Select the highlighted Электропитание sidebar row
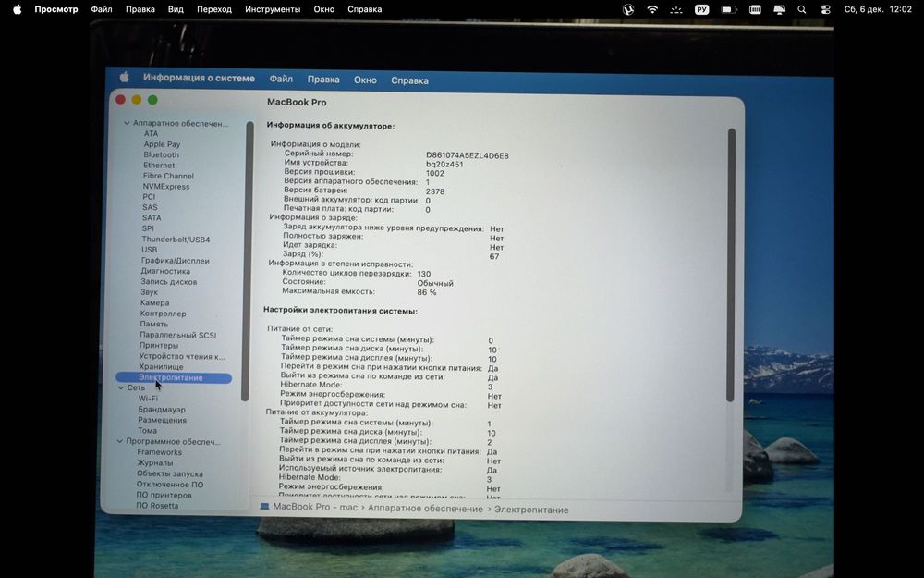This screenshot has height=578, width=924. [x=174, y=378]
